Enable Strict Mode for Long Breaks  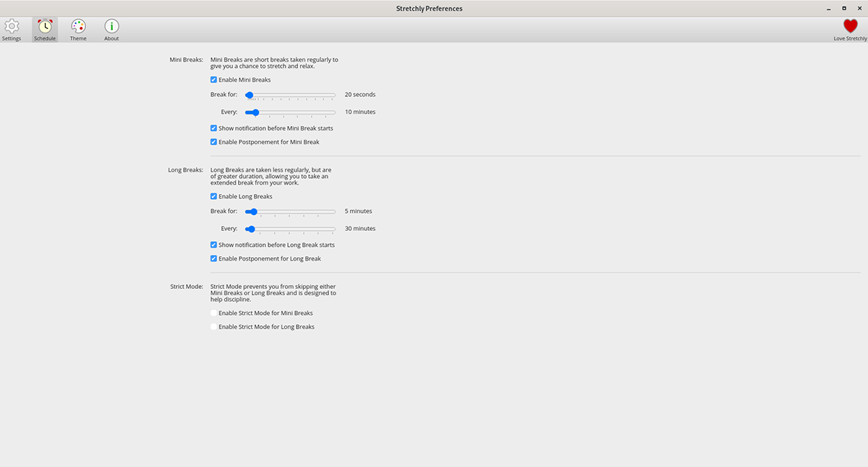(213, 327)
